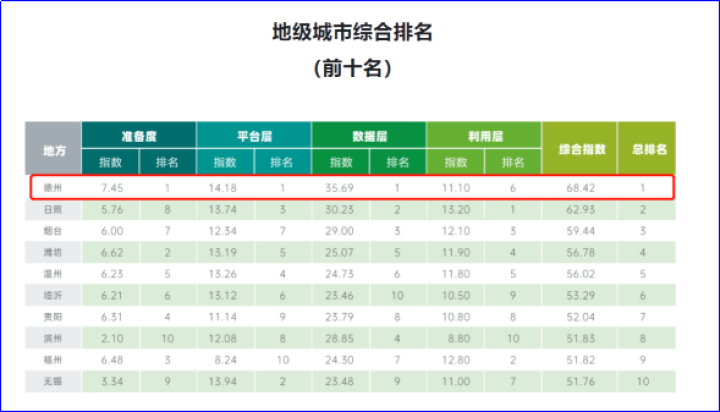Select the 贵阳 city name cell
The image size is (720, 412).
(x=53, y=317)
